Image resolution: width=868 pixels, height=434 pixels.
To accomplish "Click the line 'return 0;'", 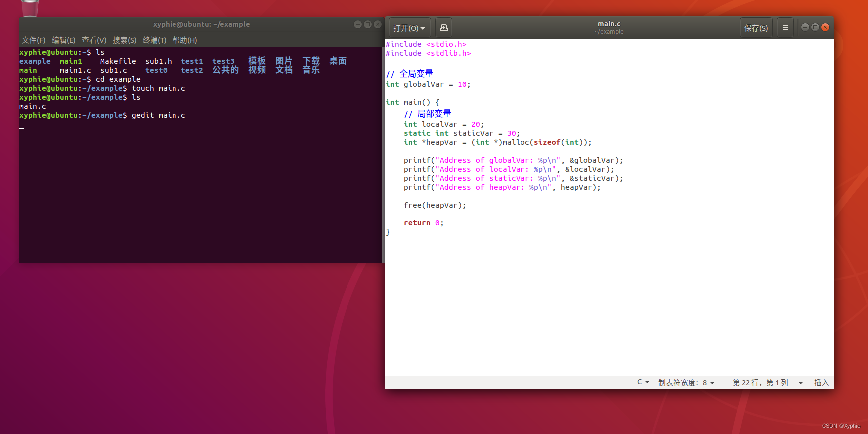I will click(424, 223).
